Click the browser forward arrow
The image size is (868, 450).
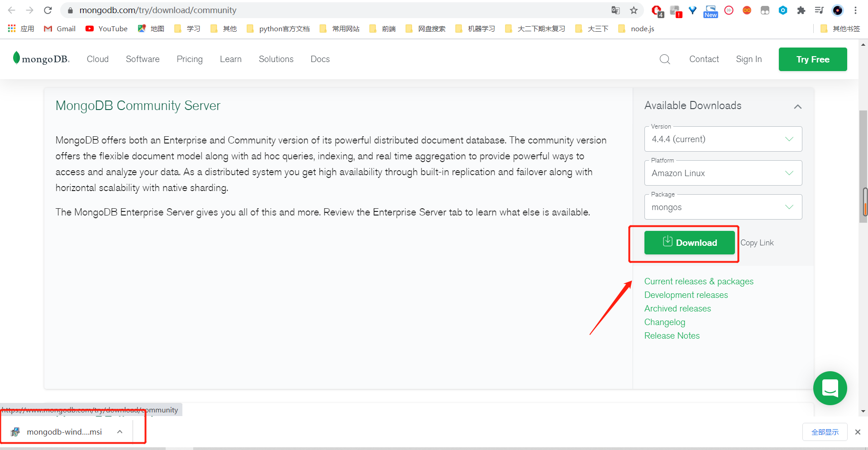click(x=30, y=10)
